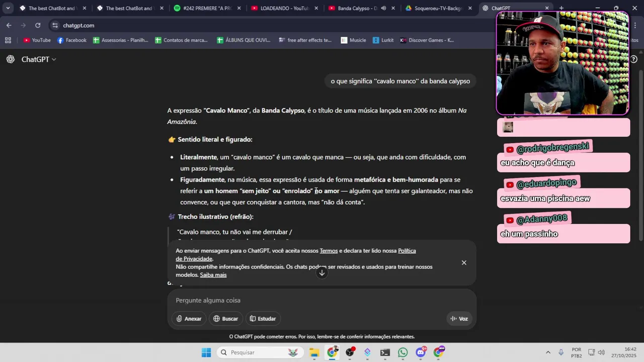Select the user message about 'cavalo manco'
644x362 pixels.
click(x=400, y=81)
